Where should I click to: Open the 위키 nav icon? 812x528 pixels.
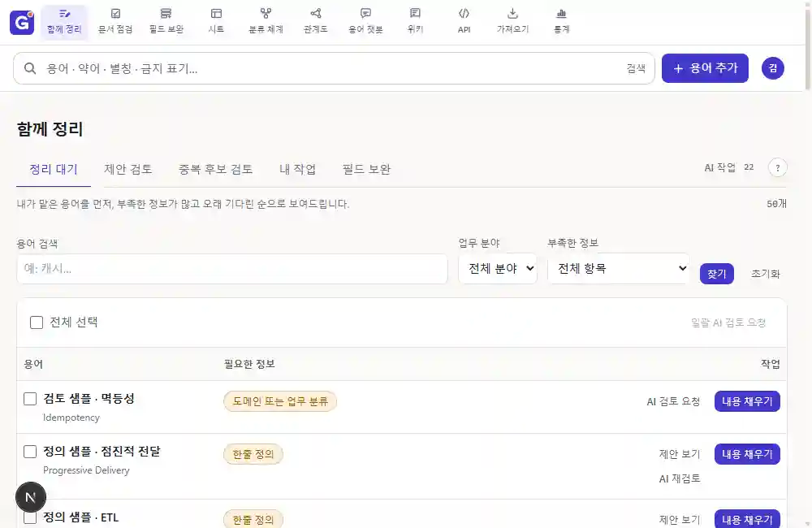[415, 21]
